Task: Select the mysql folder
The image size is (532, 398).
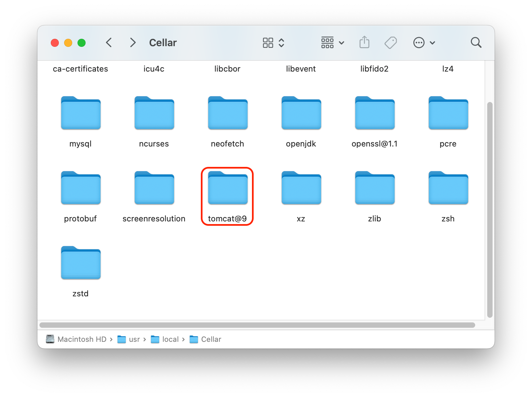Action: pos(81,113)
